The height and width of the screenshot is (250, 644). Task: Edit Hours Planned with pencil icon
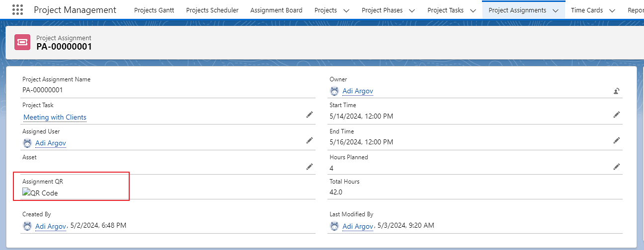pyautogui.click(x=617, y=167)
